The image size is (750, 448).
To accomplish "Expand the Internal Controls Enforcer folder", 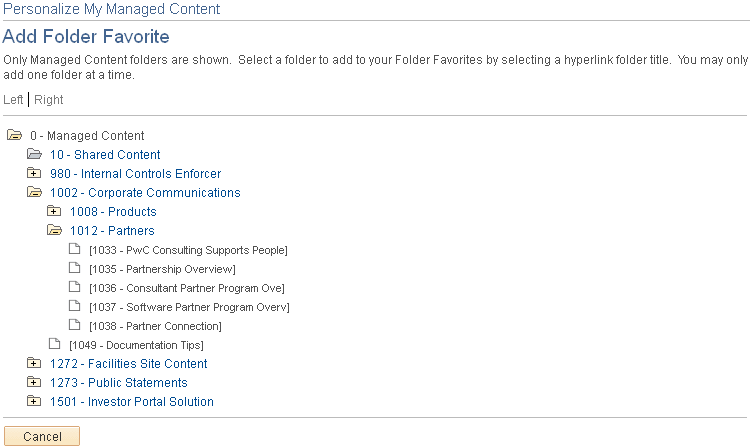I will coord(34,173).
